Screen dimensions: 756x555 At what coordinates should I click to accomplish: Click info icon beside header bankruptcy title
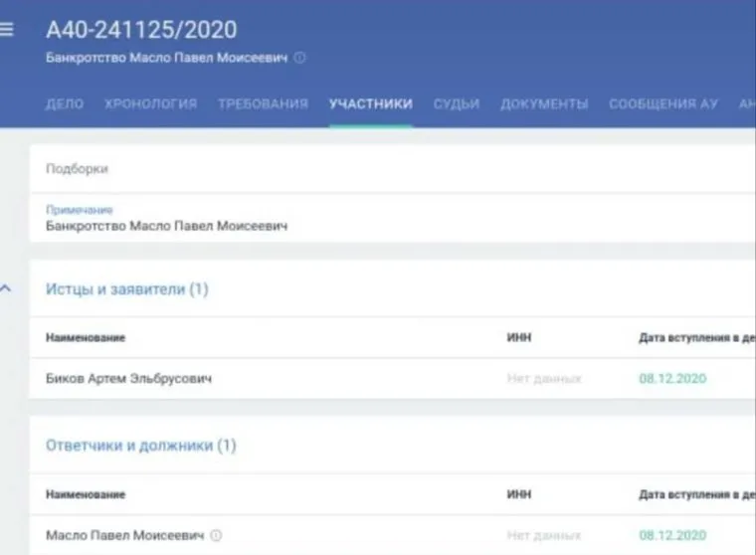coord(300,58)
